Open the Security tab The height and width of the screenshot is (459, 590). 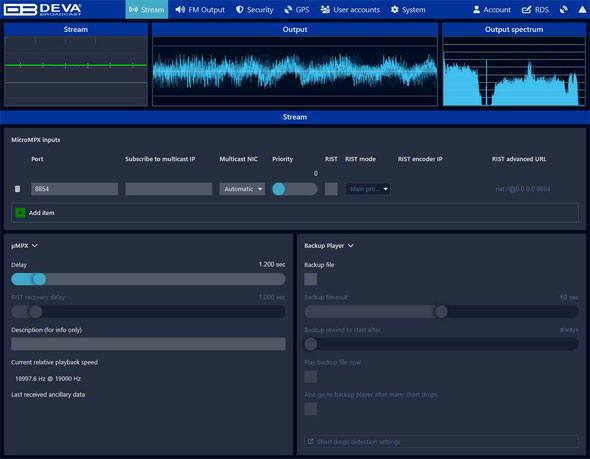(x=254, y=9)
